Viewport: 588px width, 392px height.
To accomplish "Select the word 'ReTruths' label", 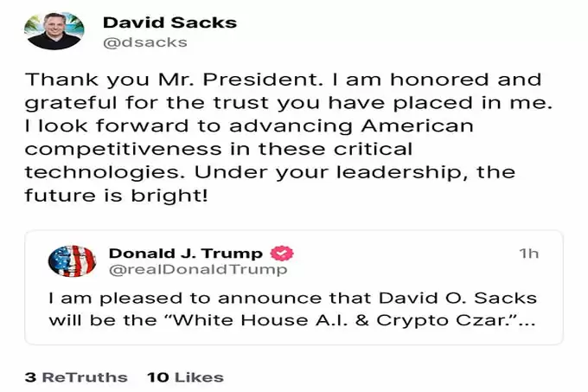I will click(85, 377).
